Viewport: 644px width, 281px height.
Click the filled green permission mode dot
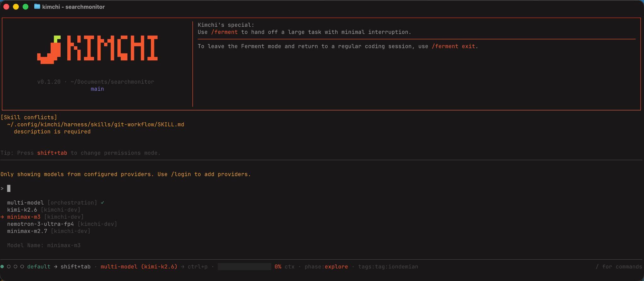coord(2,267)
